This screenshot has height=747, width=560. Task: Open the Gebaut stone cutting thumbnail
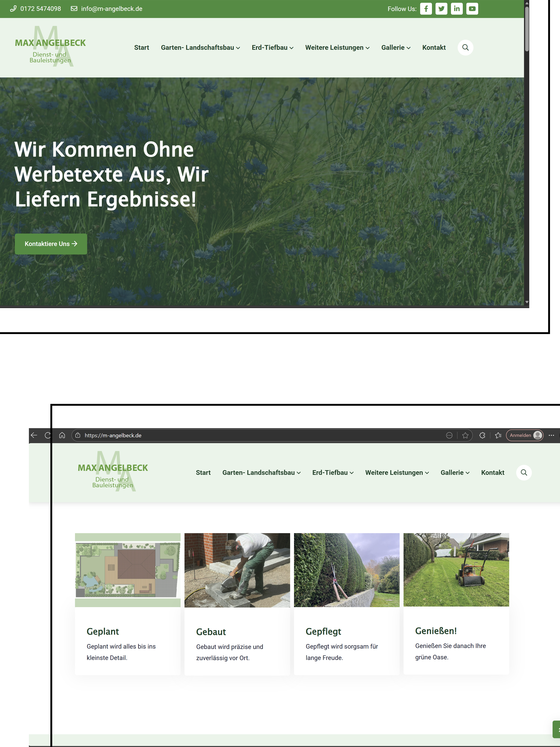[237, 570]
